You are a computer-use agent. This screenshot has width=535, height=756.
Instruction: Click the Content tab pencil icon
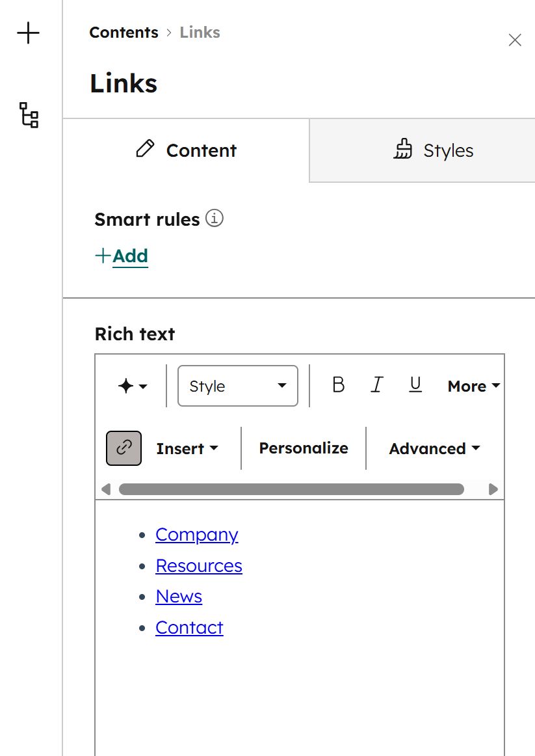click(144, 150)
